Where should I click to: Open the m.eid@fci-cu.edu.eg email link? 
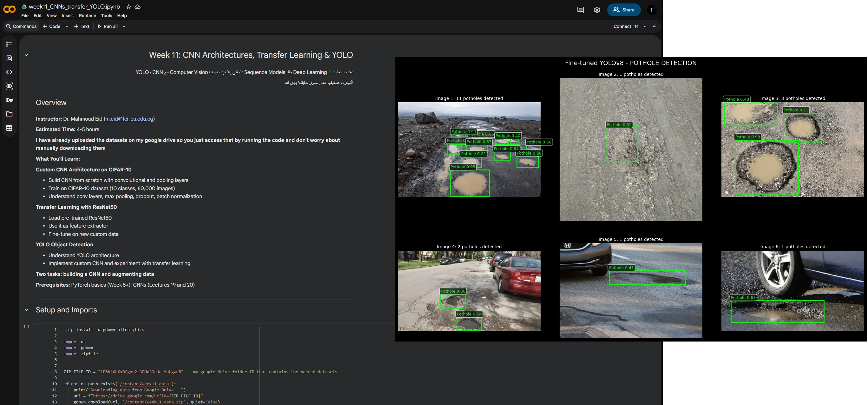[x=129, y=119]
